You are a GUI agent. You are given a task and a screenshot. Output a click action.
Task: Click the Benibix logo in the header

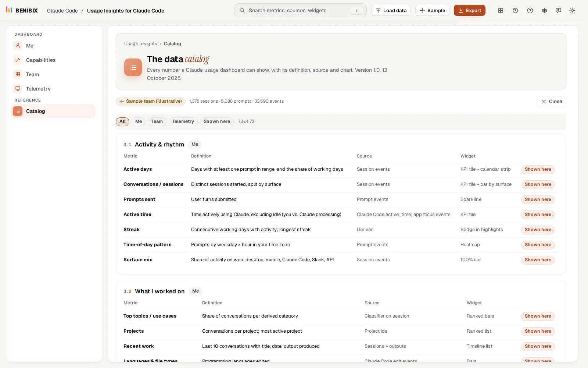pos(22,10)
